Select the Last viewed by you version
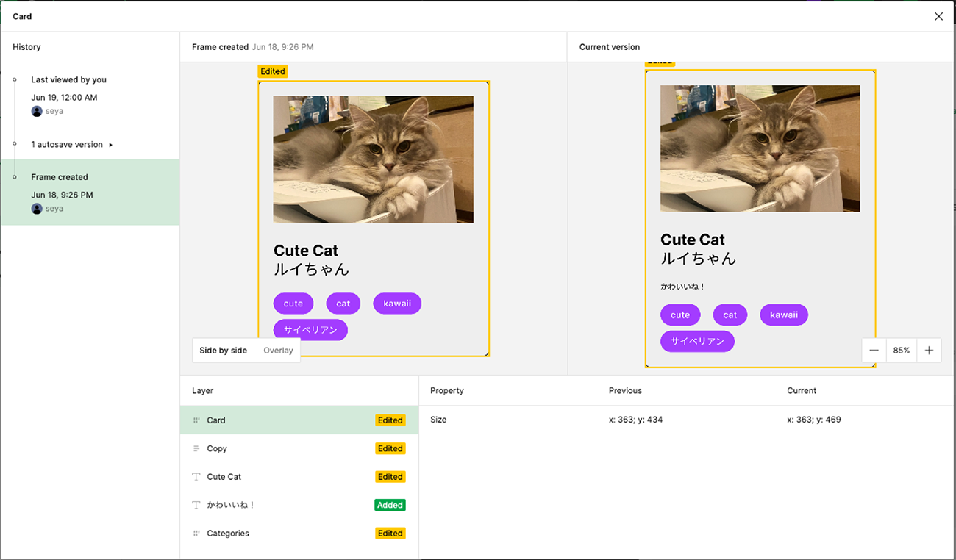Image resolution: width=956 pixels, height=560 pixels. click(90, 96)
